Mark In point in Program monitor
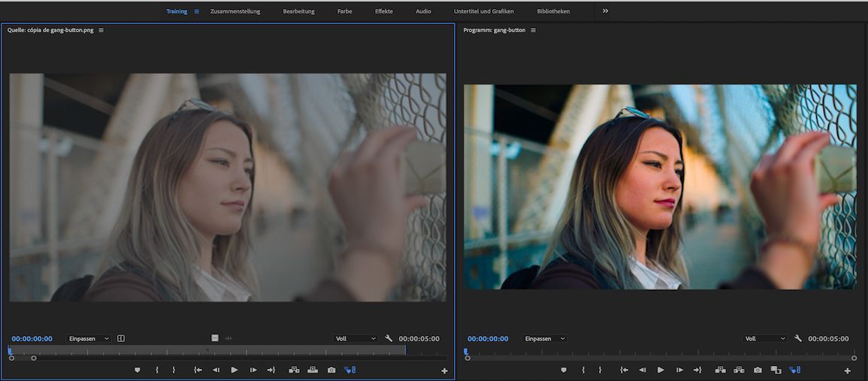This screenshot has height=381, width=868. 583,370
